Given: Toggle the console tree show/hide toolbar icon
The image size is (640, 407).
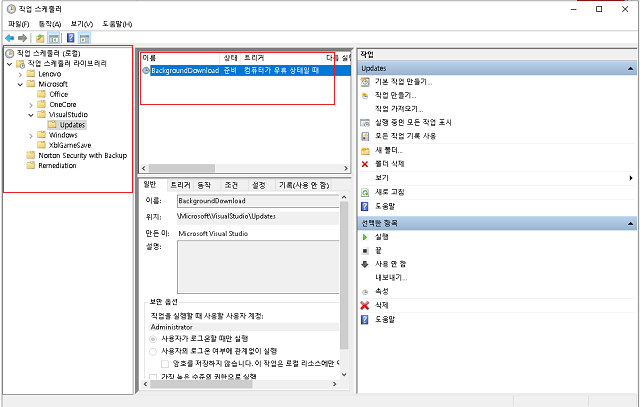Looking at the screenshot, I should (53, 38).
